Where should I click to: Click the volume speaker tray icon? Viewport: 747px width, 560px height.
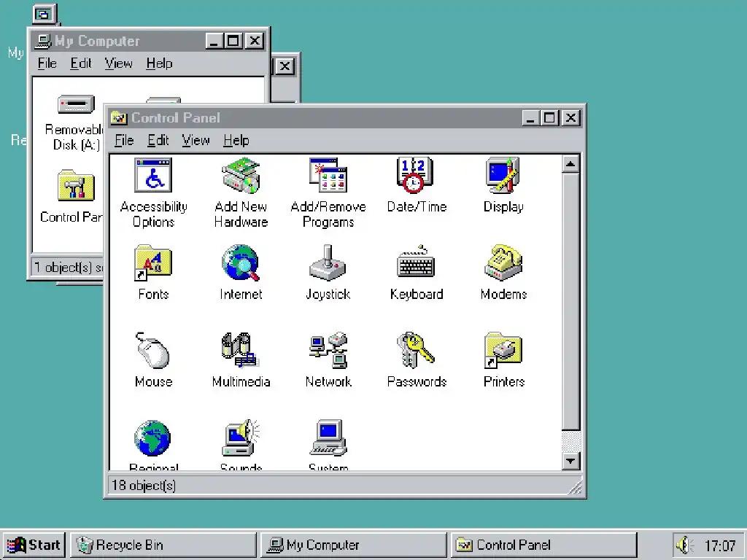684,545
